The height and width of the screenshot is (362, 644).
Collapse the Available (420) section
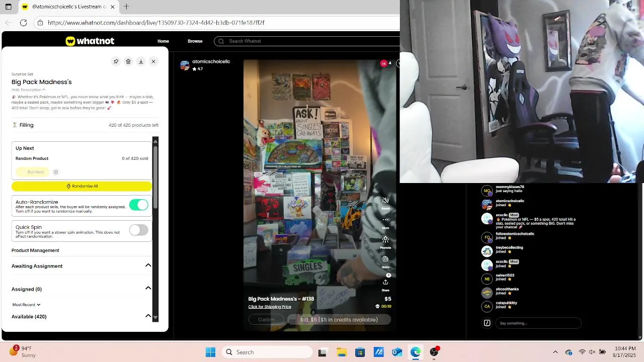(x=148, y=316)
